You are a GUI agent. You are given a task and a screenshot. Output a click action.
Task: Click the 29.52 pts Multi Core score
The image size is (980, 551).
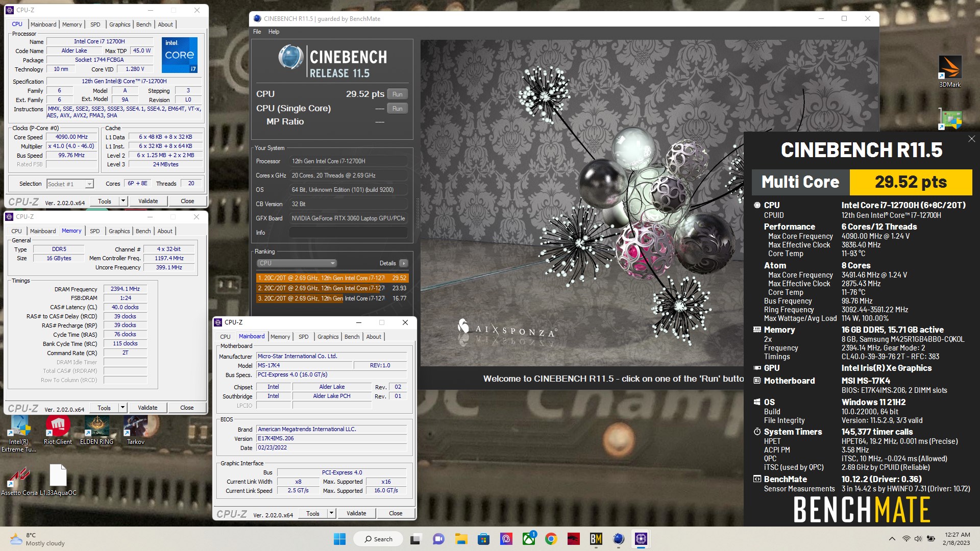(x=911, y=182)
